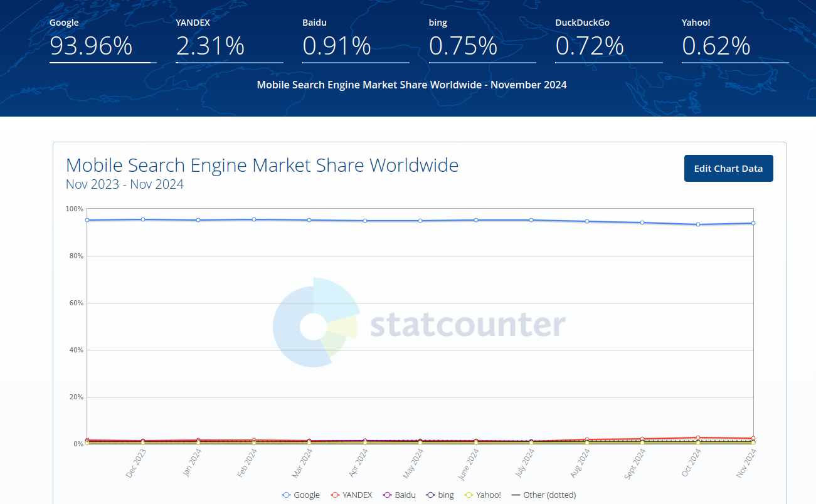Viewport: 816px width, 504px height.
Task: Click the 40% y-axis label
Action: (77, 350)
